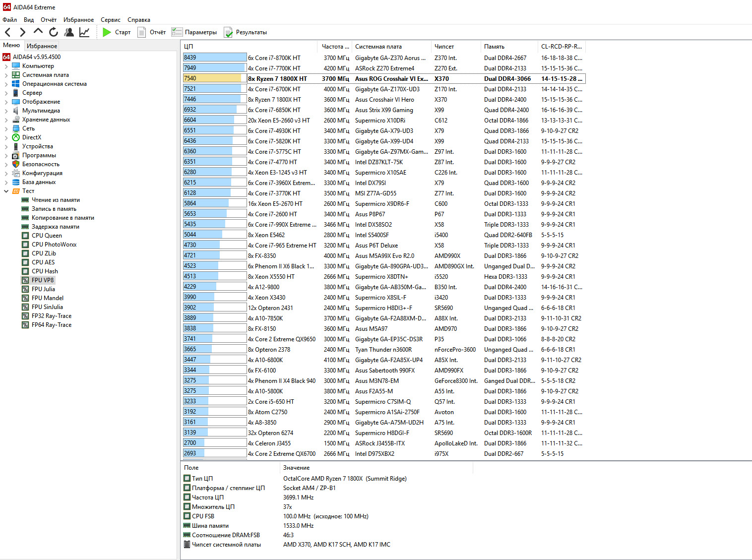Expand the Программы tree node arrow
The height and width of the screenshot is (560, 752).
pos(6,155)
